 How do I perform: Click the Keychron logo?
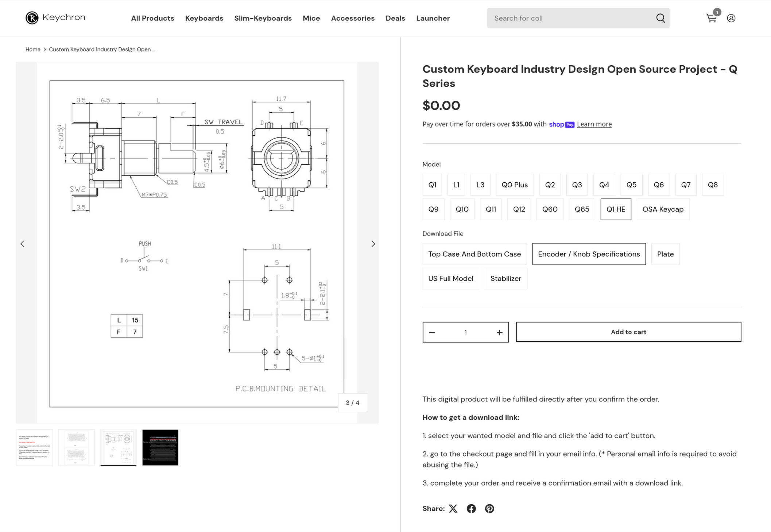55,18
